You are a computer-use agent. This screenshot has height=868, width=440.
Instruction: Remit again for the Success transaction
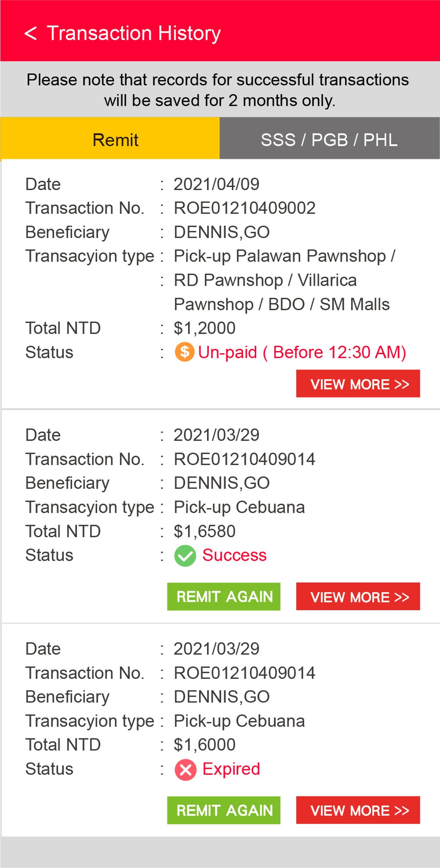[223, 596]
